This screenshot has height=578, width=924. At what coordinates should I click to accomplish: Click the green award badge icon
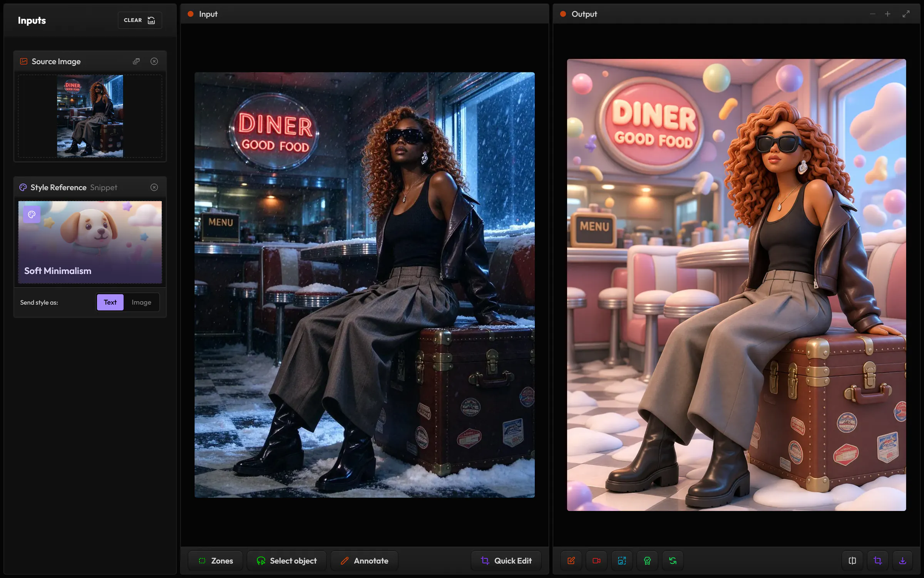tap(647, 561)
